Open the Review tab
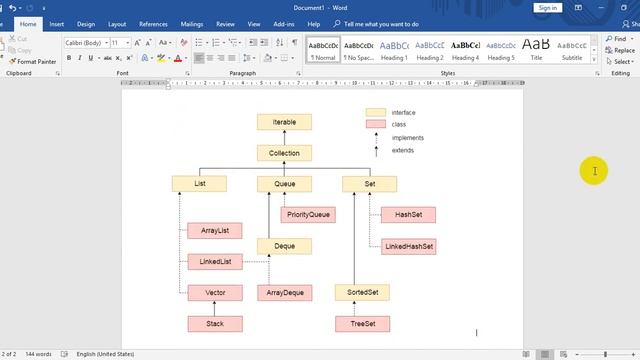This screenshot has width=640, height=360. click(x=225, y=24)
